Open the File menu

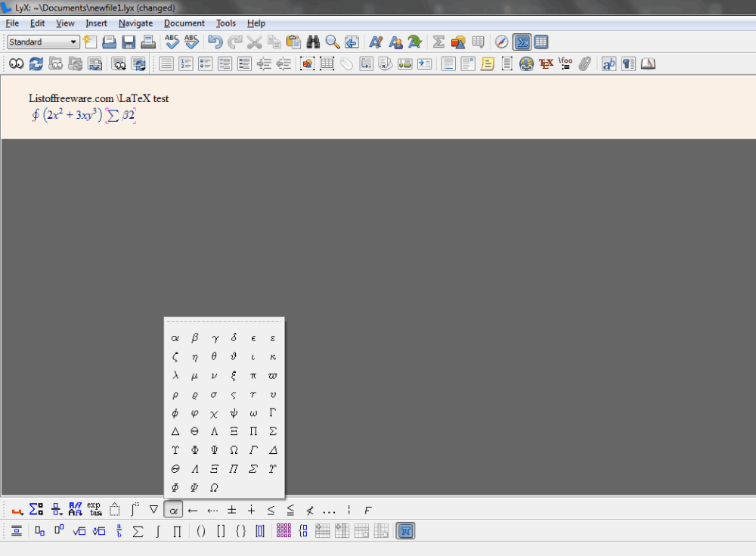coord(12,23)
